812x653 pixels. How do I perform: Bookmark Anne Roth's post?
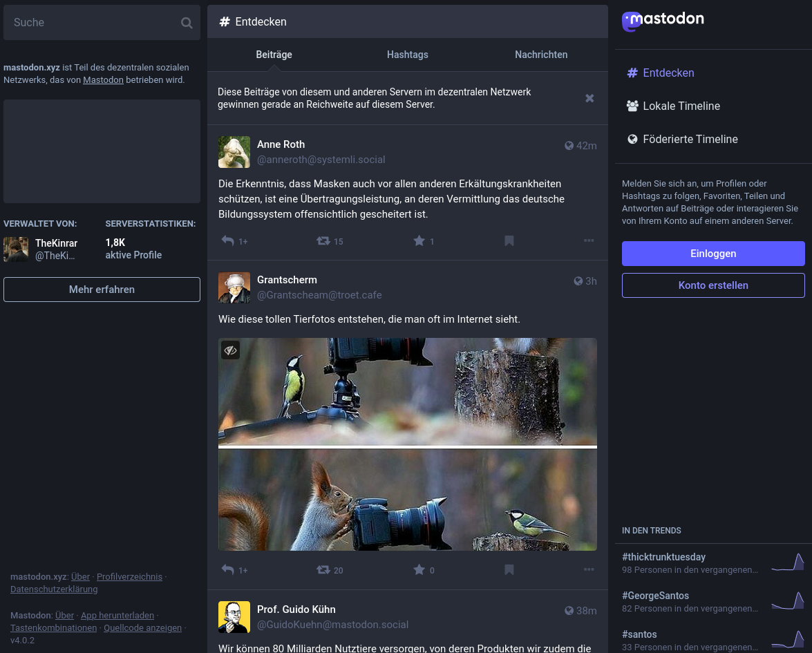coord(509,241)
